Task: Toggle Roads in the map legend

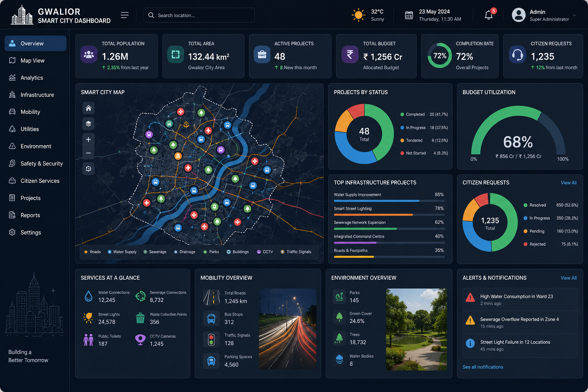Action: click(92, 252)
